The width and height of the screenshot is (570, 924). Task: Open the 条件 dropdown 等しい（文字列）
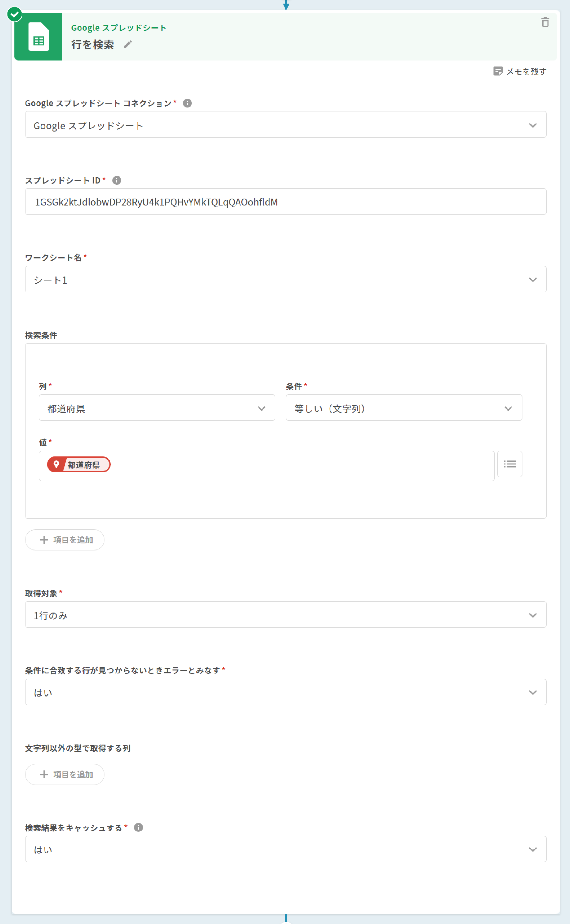tap(403, 408)
